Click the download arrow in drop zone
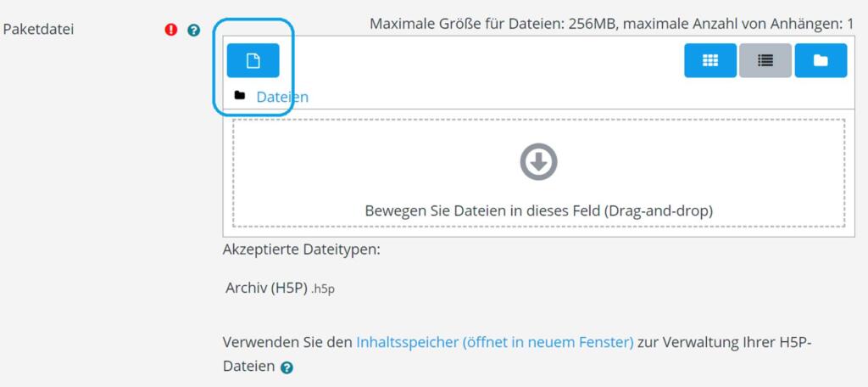The image size is (868, 387). 538,161
